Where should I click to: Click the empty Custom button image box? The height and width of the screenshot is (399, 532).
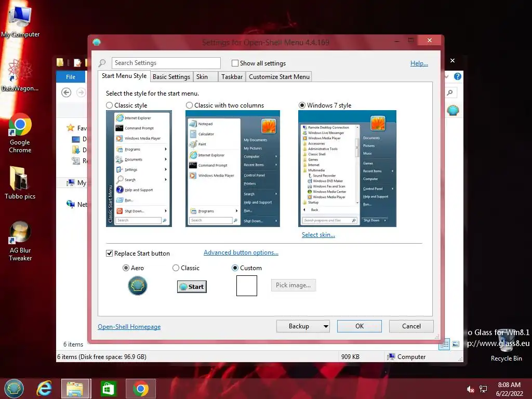click(x=247, y=286)
